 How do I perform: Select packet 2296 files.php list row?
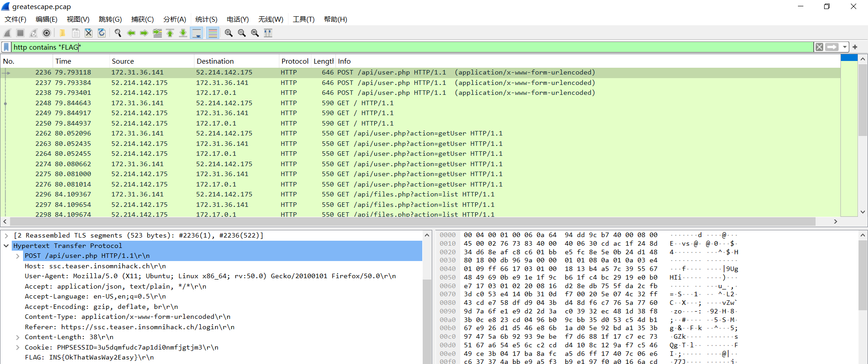pos(420,194)
